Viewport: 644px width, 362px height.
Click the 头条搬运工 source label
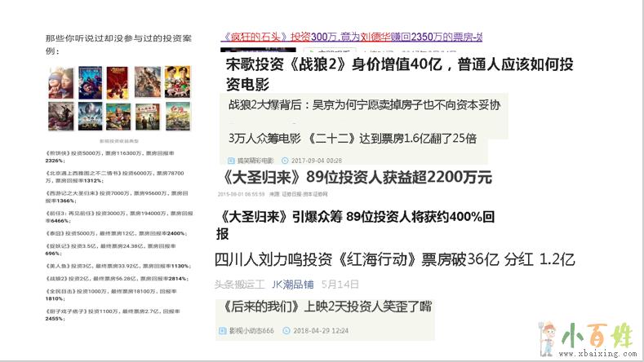pyautogui.click(x=240, y=284)
